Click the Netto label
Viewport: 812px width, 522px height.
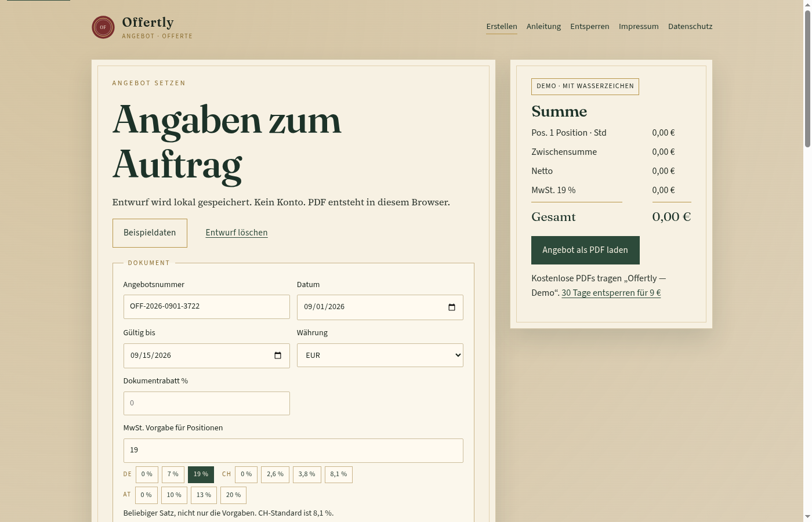click(x=542, y=171)
